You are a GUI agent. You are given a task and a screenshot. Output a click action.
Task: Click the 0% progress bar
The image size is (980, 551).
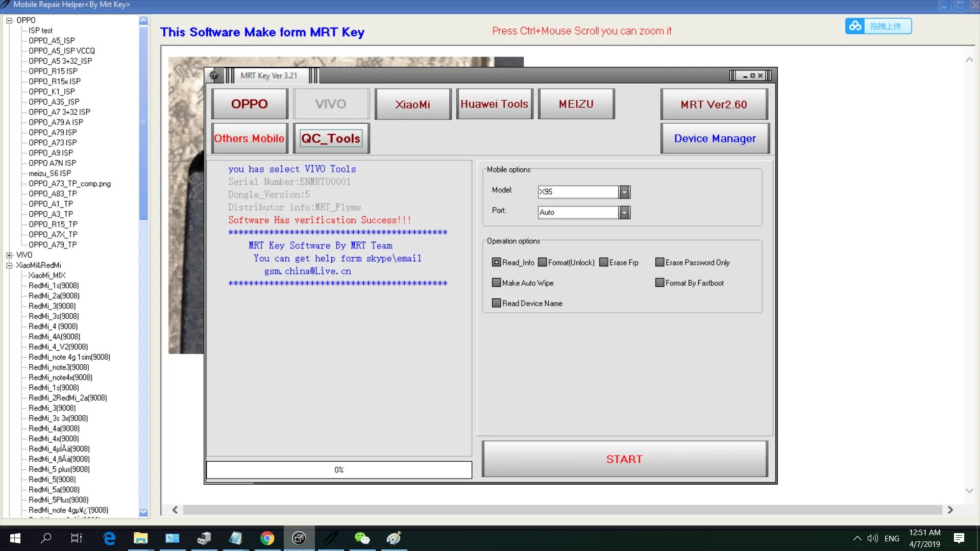(339, 469)
